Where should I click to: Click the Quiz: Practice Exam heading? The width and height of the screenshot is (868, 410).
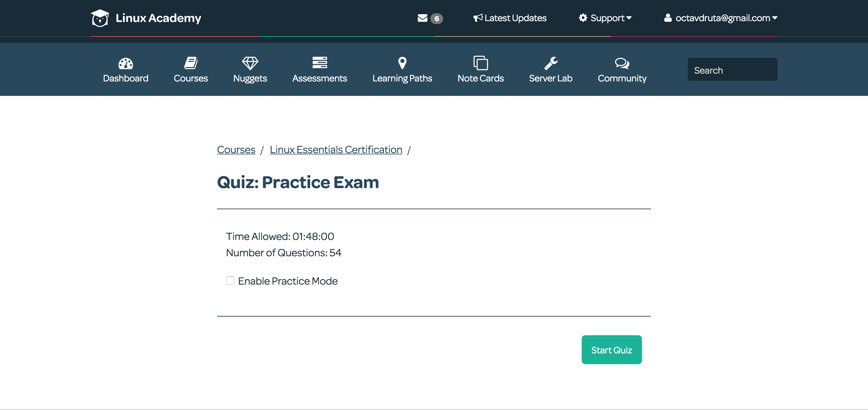point(298,182)
